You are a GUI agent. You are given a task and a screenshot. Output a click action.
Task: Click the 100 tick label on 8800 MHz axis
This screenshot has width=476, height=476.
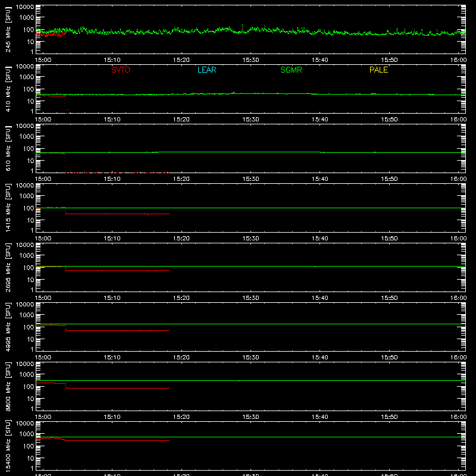(x=29, y=386)
